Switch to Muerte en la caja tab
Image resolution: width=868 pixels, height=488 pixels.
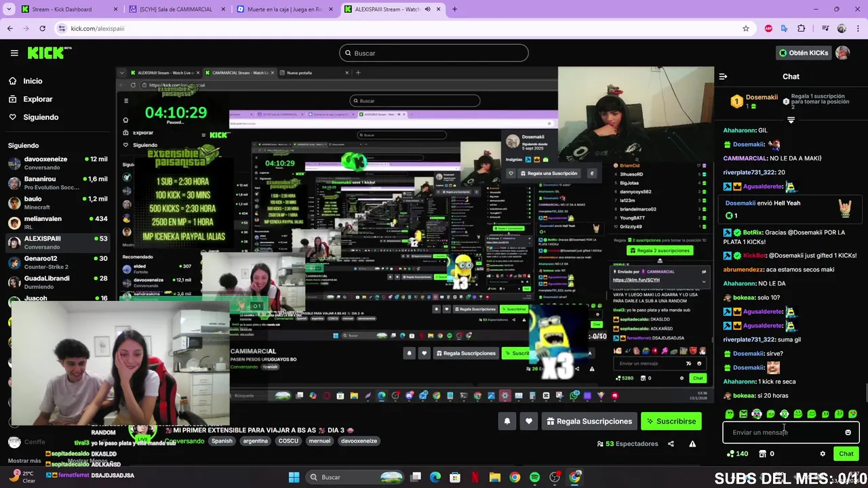click(283, 9)
